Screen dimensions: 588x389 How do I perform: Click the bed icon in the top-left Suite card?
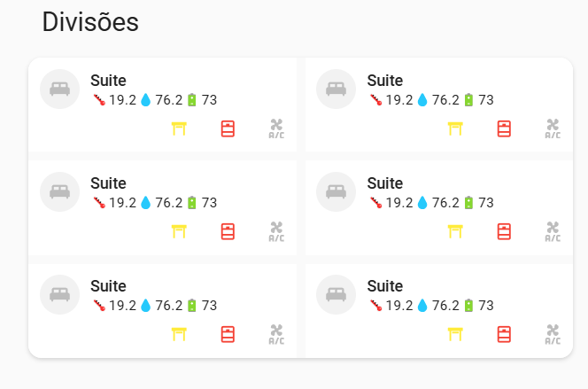pyautogui.click(x=59, y=89)
